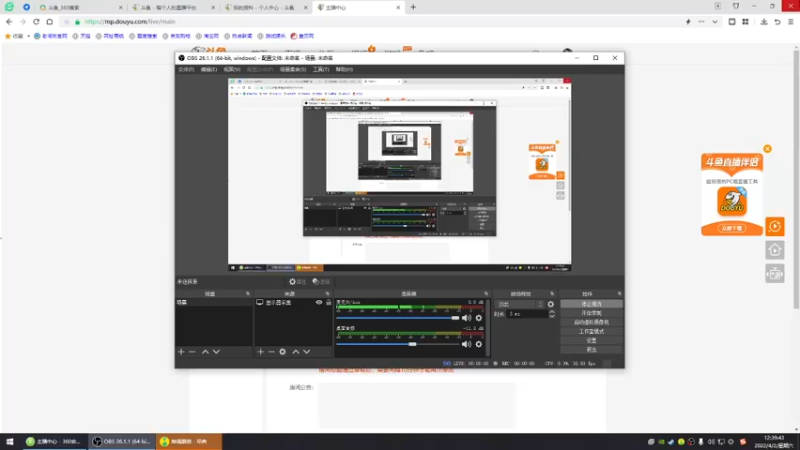
Task: Add a new scene with plus icon
Action: coord(181,352)
